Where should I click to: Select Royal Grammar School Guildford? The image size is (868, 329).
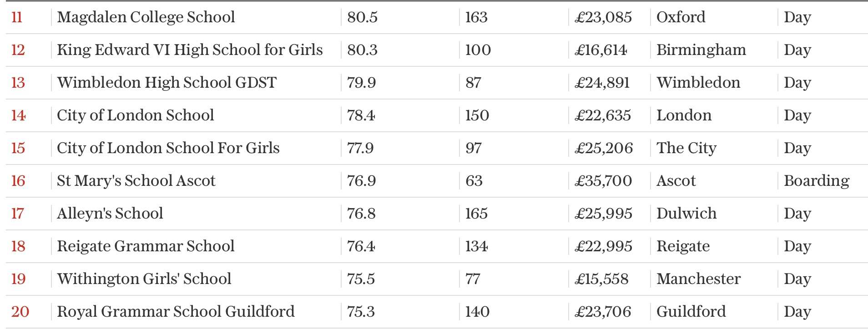[x=176, y=312]
